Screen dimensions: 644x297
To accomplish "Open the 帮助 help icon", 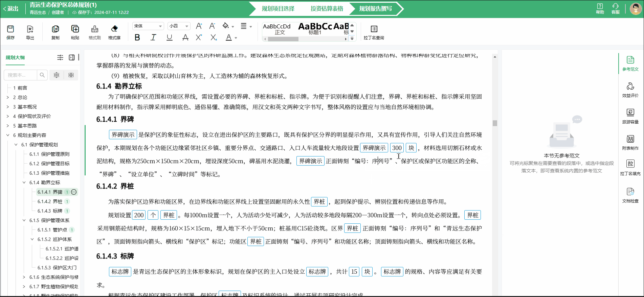I will [600, 8].
